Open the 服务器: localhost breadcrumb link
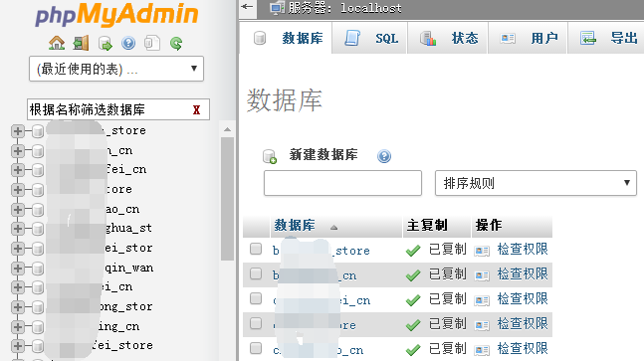 coord(344,8)
